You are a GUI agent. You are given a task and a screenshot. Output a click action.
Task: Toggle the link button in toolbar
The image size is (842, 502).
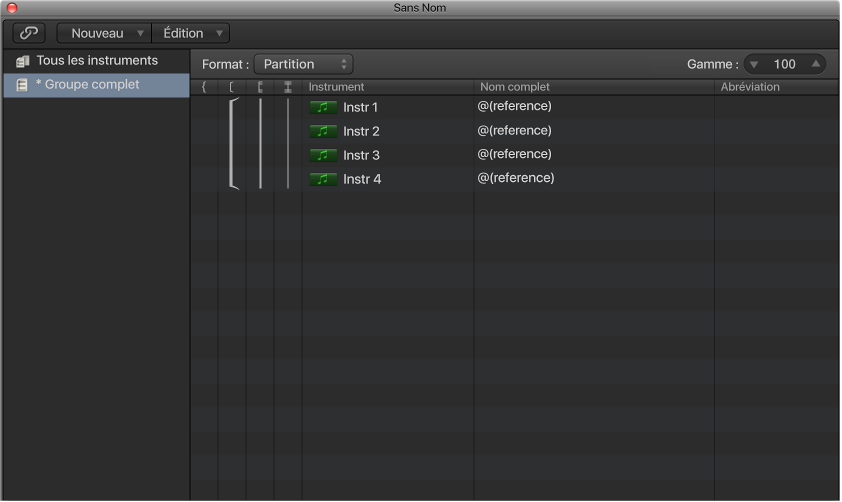click(x=29, y=33)
